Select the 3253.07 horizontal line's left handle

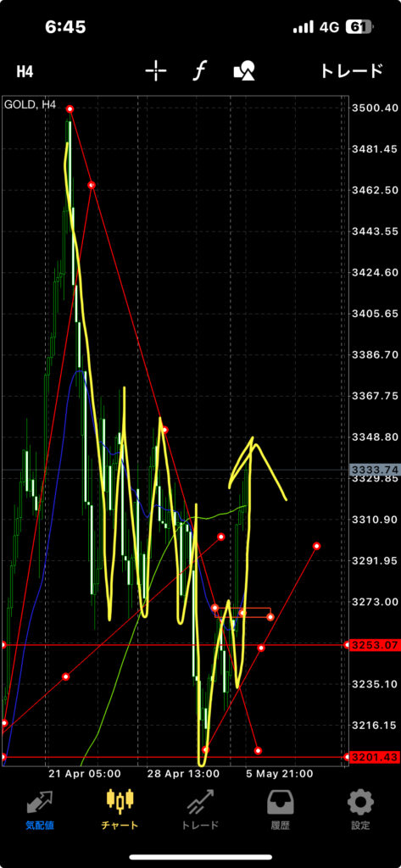coord(3,645)
